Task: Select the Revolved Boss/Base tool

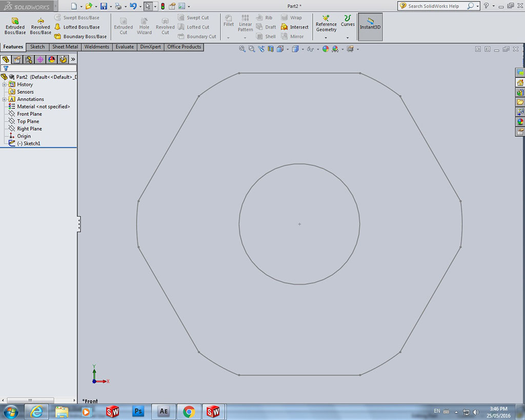Action: pos(40,26)
